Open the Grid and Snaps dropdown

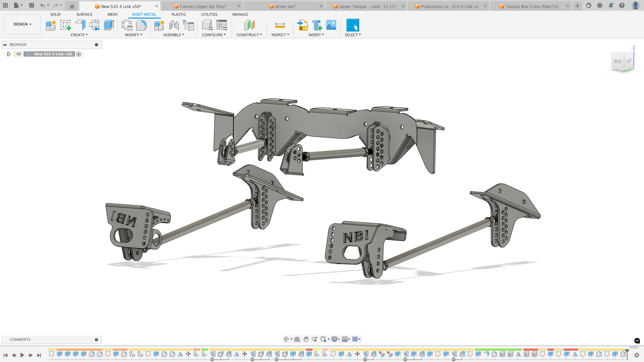coord(346,339)
